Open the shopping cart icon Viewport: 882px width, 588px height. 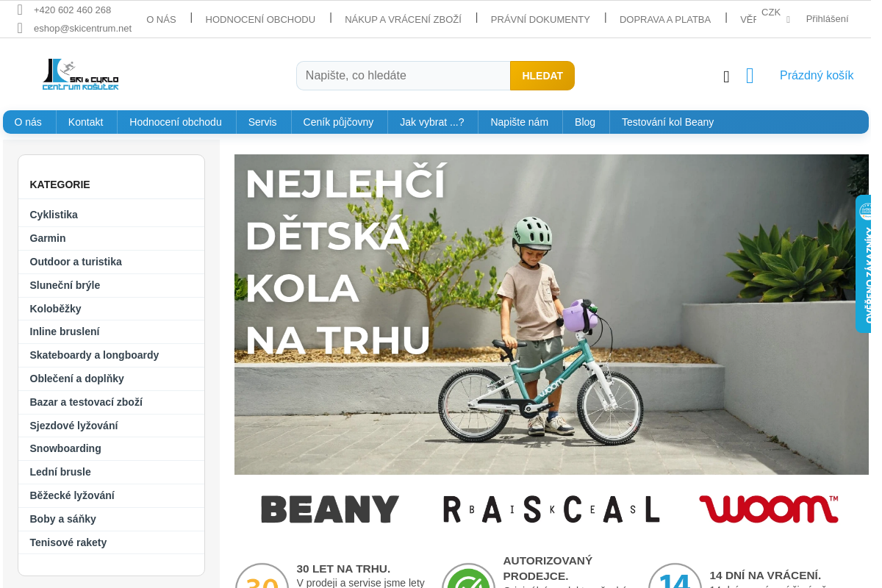coord(750,76)
